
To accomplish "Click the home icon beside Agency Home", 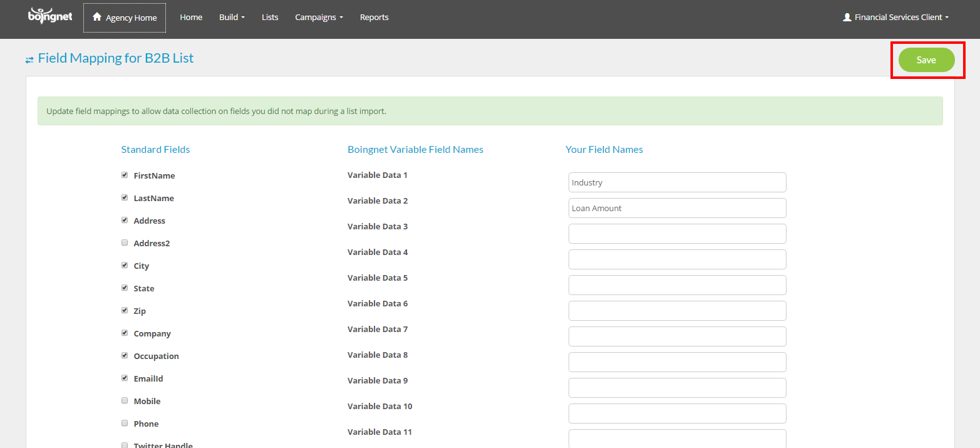I will [x=97, y=17].
